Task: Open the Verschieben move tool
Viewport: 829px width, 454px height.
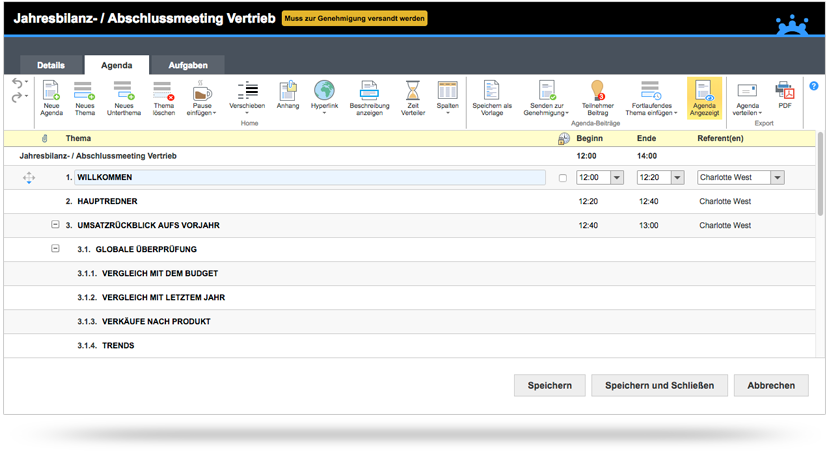Action: tap(247, 98)
